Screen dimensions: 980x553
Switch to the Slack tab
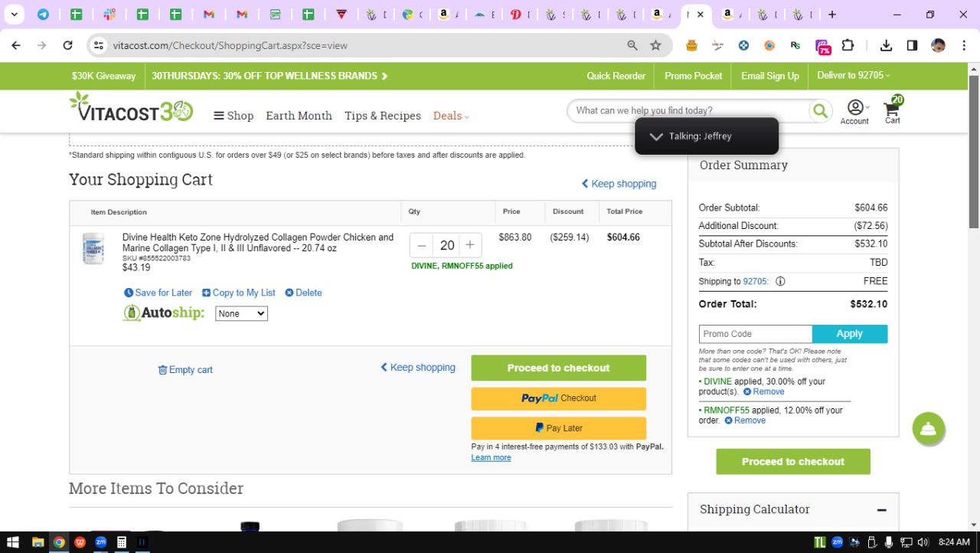(x=109, y=15)
